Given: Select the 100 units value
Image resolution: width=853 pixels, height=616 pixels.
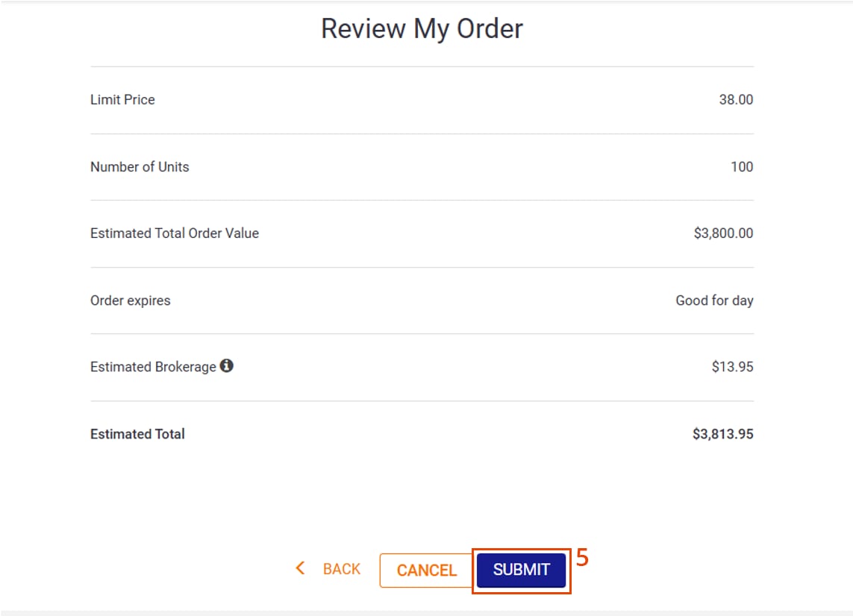Looking at the screenshot, I should click(741, 167).
